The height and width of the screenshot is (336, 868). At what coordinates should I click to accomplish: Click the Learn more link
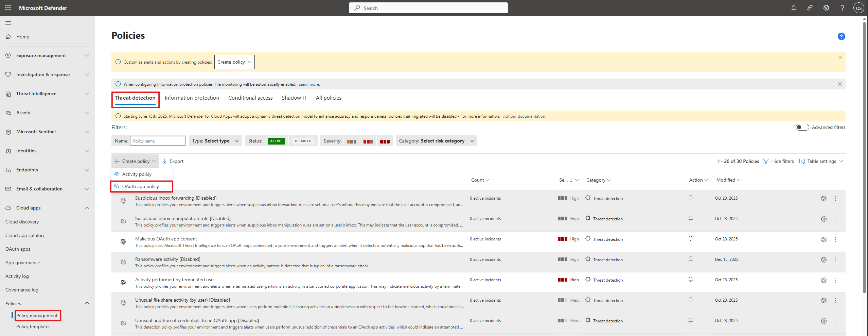click(x=309, y=84)
